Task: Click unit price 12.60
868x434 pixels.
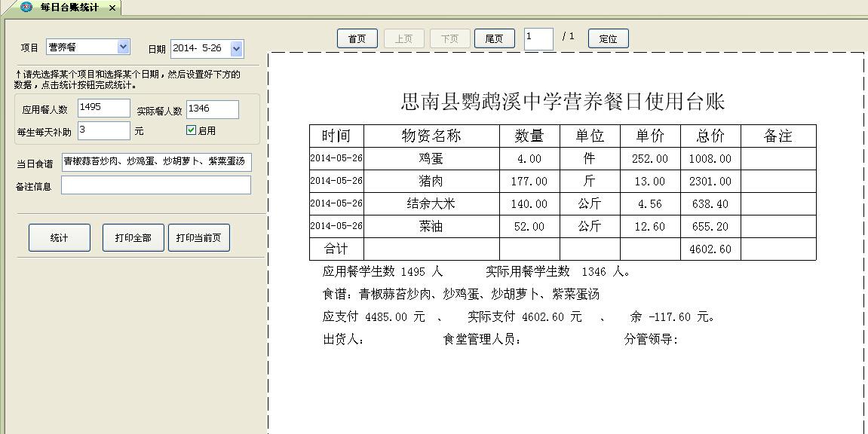Action: 650,227
